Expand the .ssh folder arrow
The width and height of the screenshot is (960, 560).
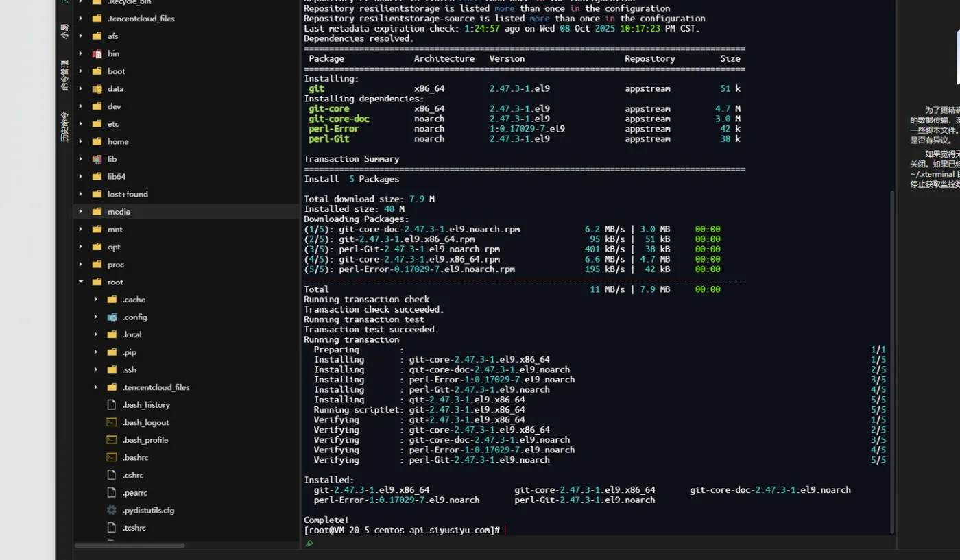click(x=95, y=369)
